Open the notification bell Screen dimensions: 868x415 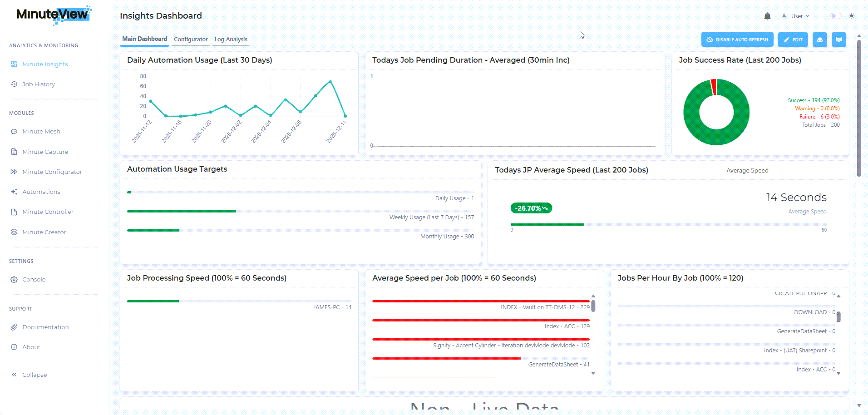pos(767,16)
